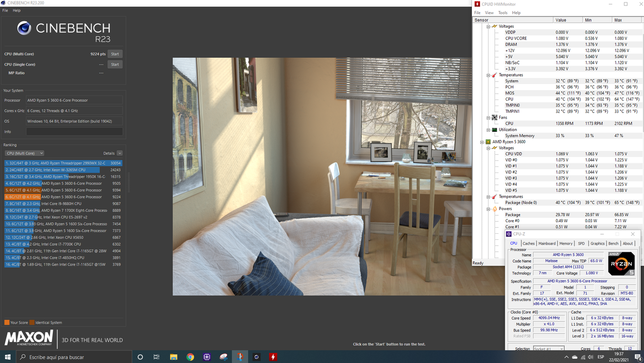Open Cinebench File menu
Screen dimensions: 644x363
click(5, 10)
